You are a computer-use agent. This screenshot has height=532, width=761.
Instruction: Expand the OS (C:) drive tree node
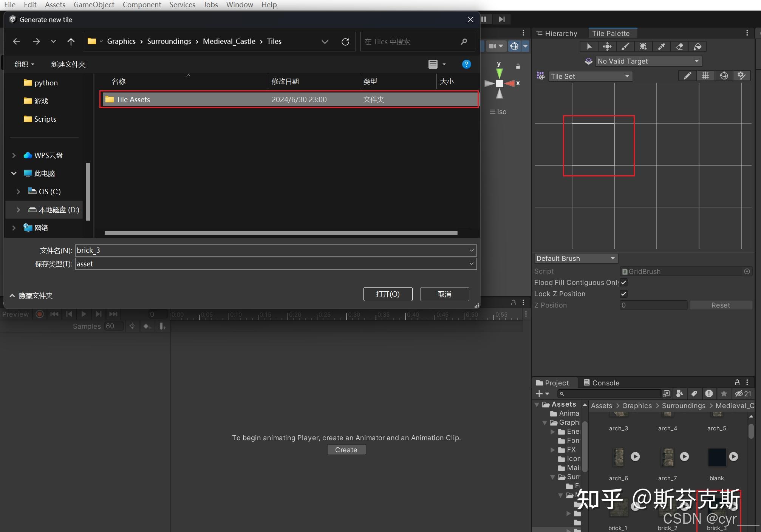click(18, 192)
